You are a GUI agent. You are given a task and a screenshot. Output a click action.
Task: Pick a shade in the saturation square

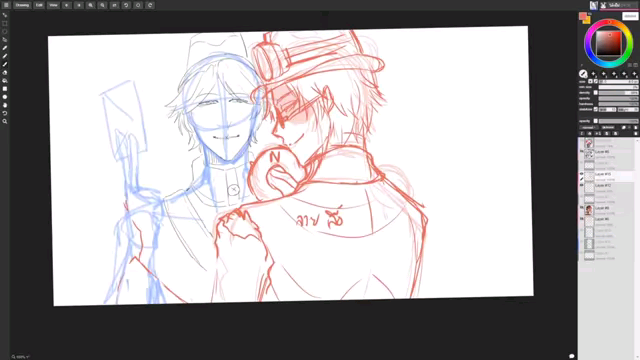tap(609, 43)
